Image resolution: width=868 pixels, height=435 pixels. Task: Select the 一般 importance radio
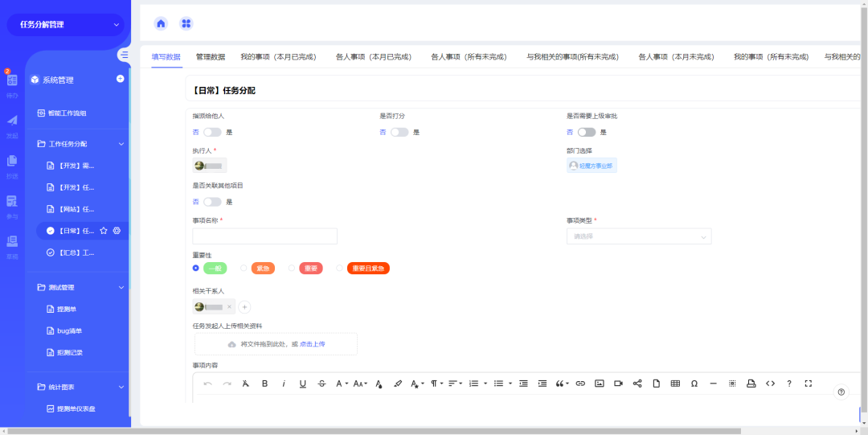point(195,269)
